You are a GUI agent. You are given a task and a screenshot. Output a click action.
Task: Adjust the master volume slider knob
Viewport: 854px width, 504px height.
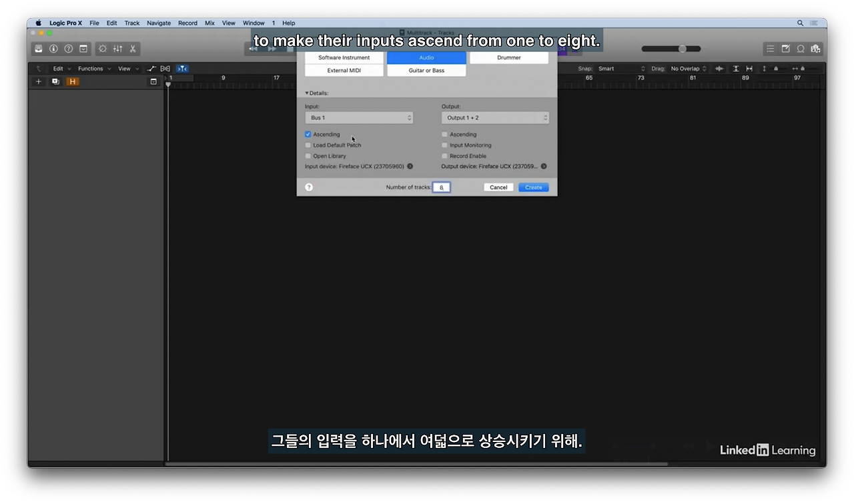[683, 49]
